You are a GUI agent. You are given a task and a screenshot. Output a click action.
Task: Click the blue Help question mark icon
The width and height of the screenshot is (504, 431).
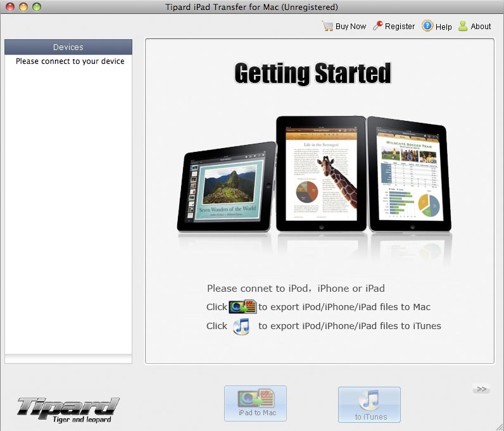[x=427, y=26]
